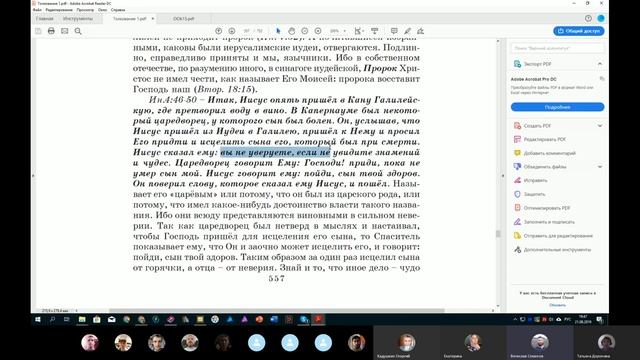Select the highlight pen tool
This screenshot has height=360, width=640.
pos(407,31)
